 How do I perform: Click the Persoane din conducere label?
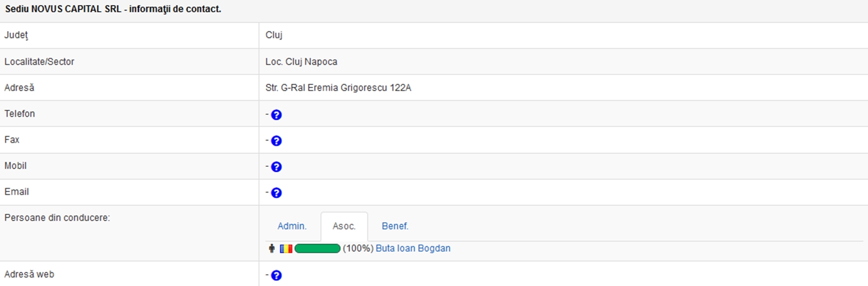[x=57, y=217]
